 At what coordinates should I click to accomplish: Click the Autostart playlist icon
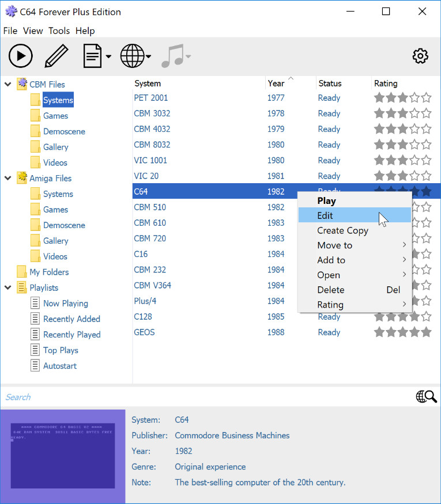point(35,365)
